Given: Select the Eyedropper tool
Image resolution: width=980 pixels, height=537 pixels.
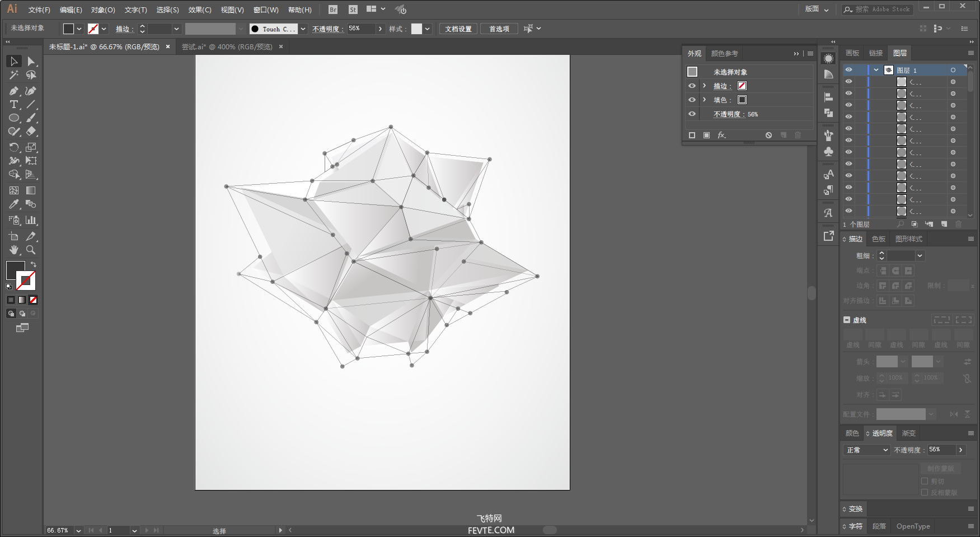Looking at the screenshot, I should (x=14, y=204).
